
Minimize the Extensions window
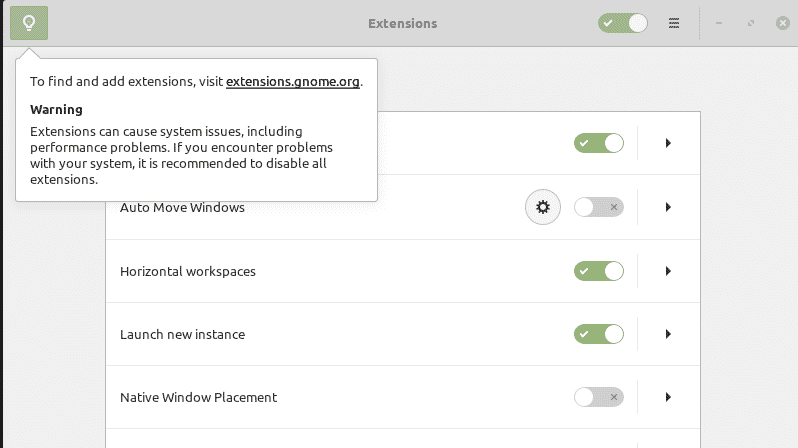click(x=719, y=23)
